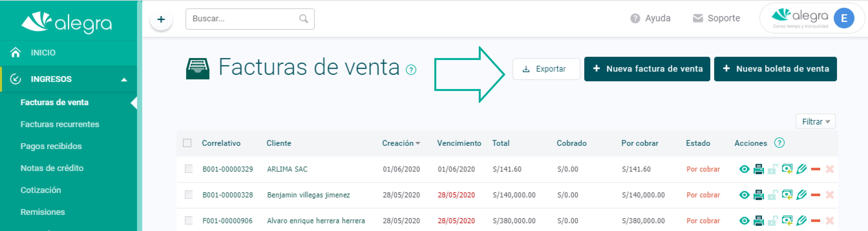This screenshot has height=231, width=868.
Task: Open the Ayuda link
Action: pyautogui.click(x=650, y=18)
